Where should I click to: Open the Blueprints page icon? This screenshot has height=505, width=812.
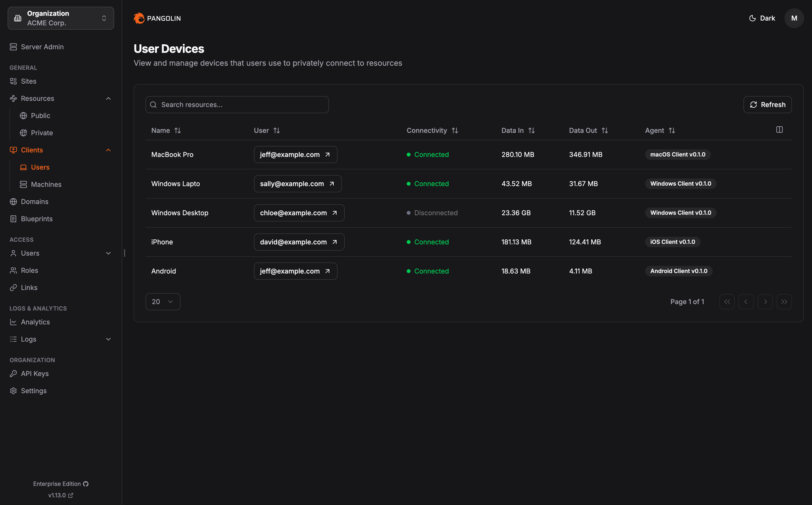[13, 219]
